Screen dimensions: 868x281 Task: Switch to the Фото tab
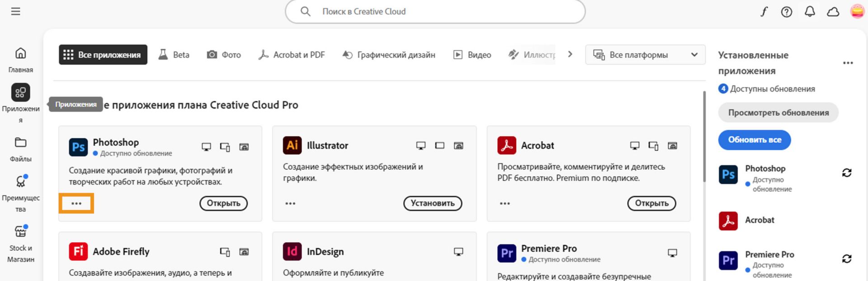point(224,55)
